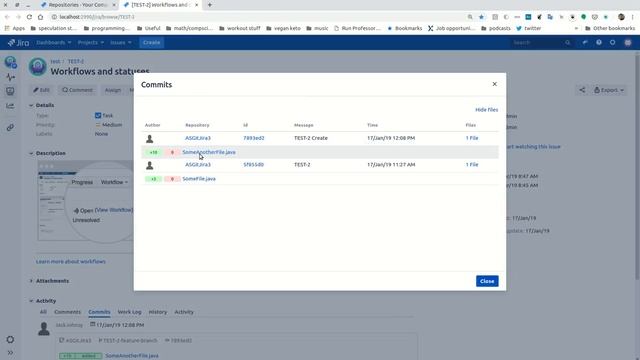Open the SomeAnotherFile.java link in Commits dialog

209,152
